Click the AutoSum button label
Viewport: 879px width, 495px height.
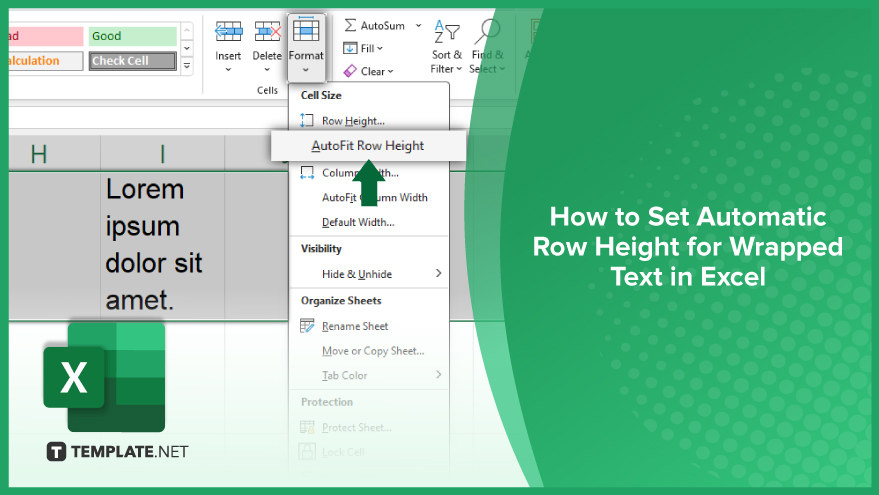click(382, 26)
